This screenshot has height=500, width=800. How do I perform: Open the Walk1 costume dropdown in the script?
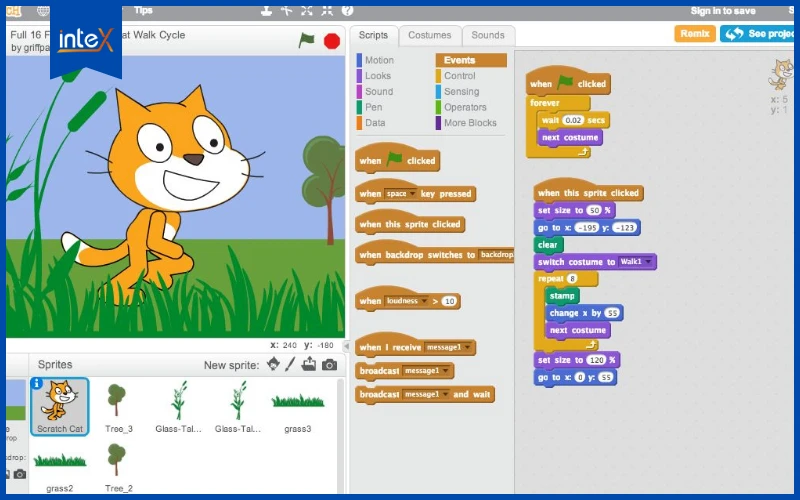636,262
